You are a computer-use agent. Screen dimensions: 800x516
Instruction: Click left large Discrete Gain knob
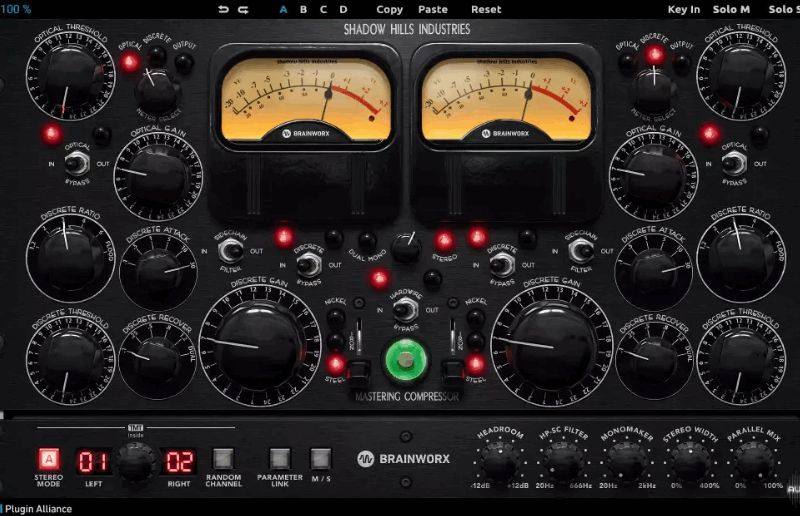pyautogui.click(x=260, y=347)
